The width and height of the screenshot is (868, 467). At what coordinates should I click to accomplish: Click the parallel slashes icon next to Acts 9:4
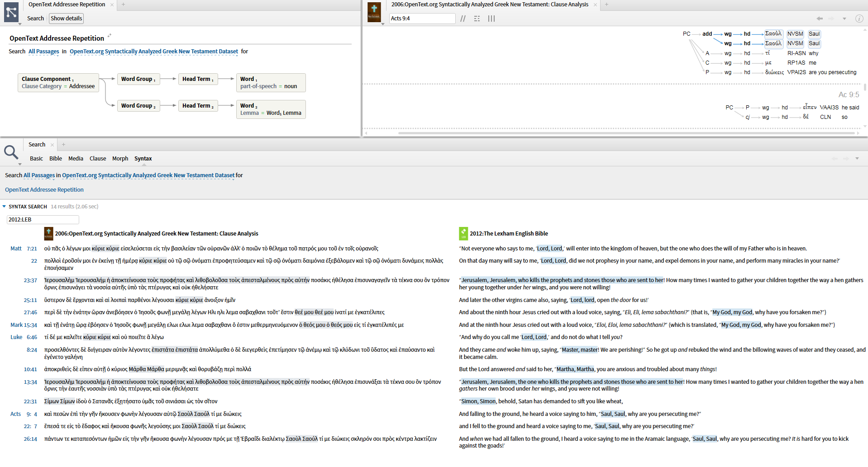(463, 19)
